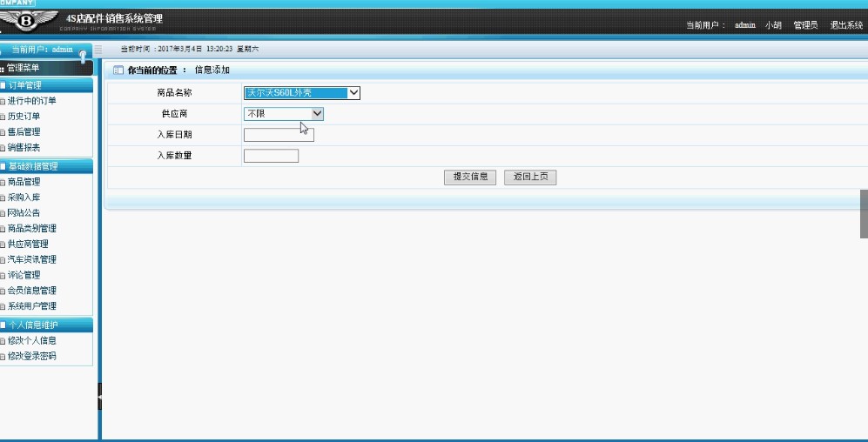Screen dimensions: 868x442
Task: Open 售后管理 menu item
Action: [24, 132]
